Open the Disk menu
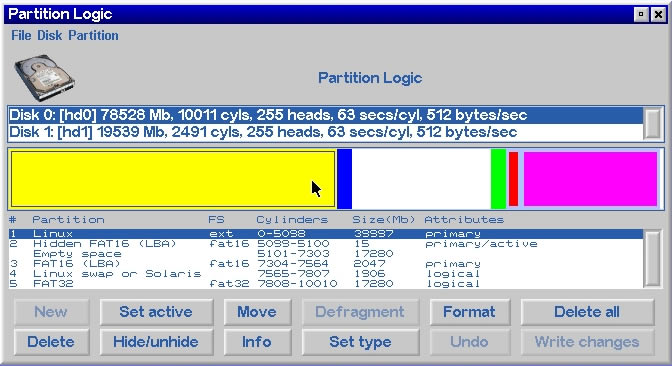The width and height of the screenshot is (672, 366). tap(49, 36)
